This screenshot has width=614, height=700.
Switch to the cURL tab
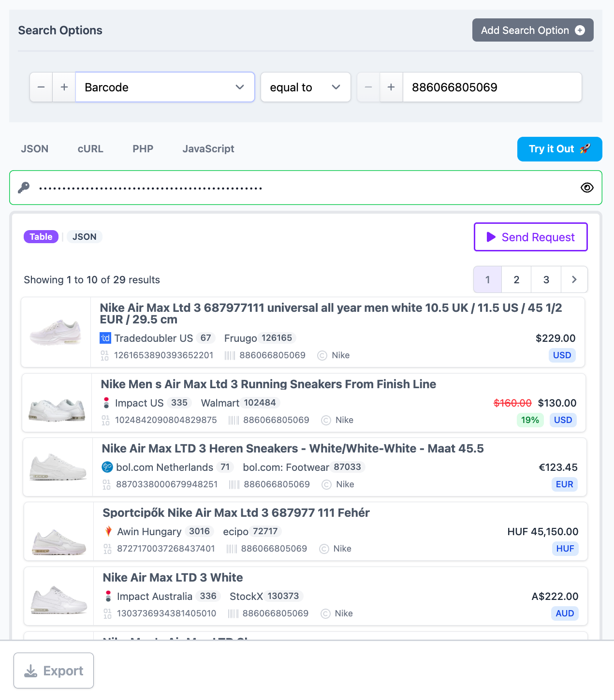(90, 149)
